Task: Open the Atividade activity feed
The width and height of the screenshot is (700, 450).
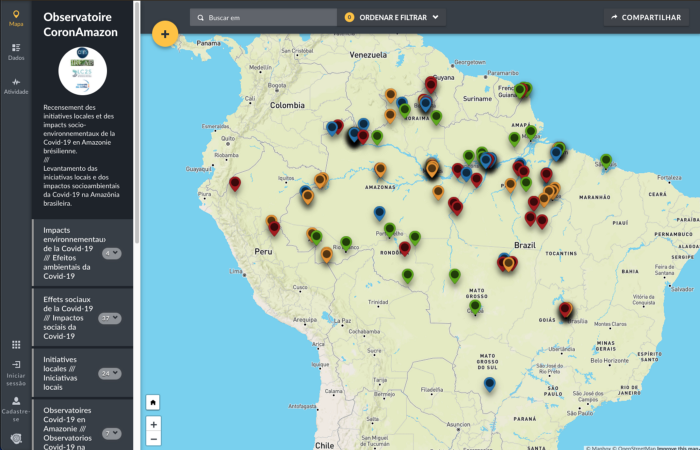Action: (x=16, y=86)
